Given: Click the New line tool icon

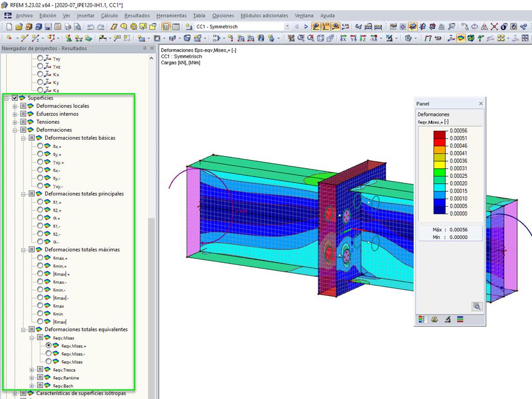Looking at the screenshot, I should click(x=25, y=38).
